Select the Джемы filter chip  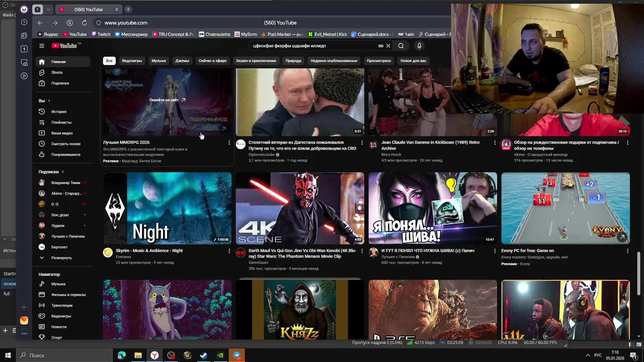[182, 60]
